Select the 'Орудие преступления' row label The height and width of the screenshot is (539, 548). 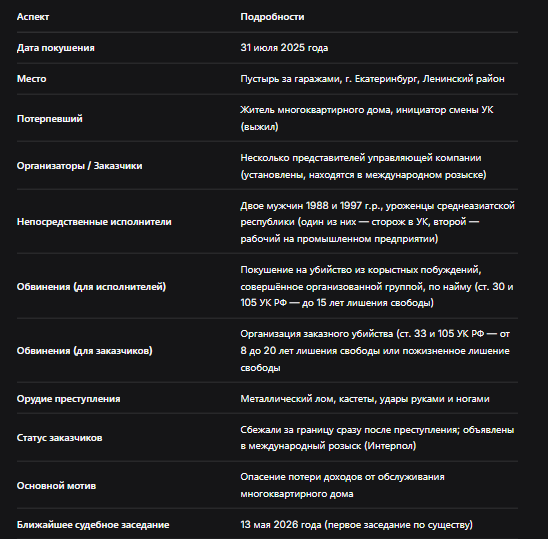(68, 399)
